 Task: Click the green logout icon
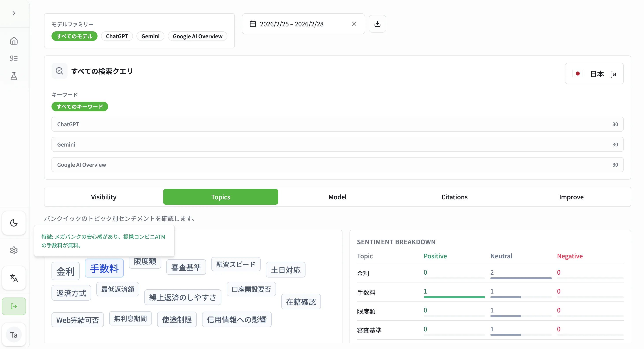click(14, 306)
